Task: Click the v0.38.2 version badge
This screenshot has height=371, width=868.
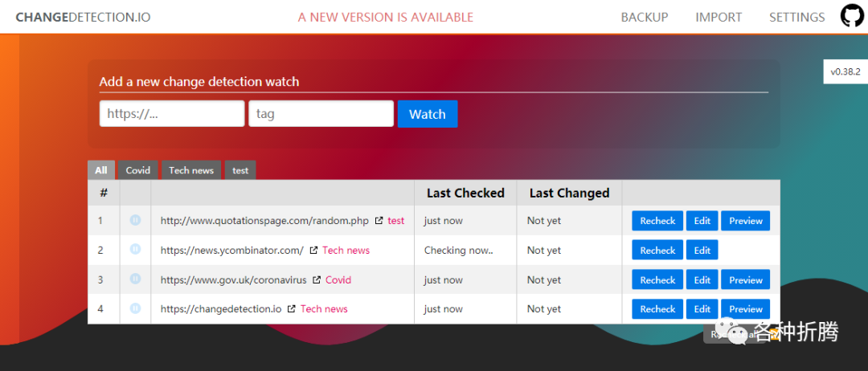Action: pos(845,71)
